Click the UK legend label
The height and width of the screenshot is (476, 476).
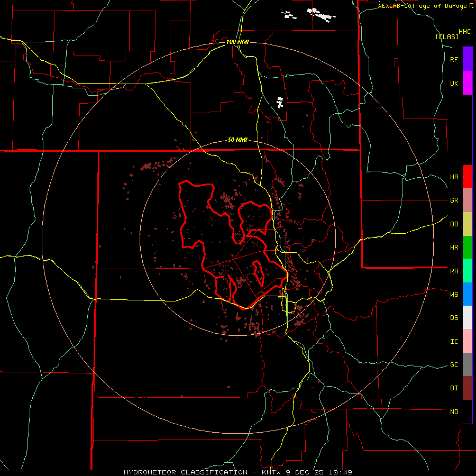click(454, 83)
